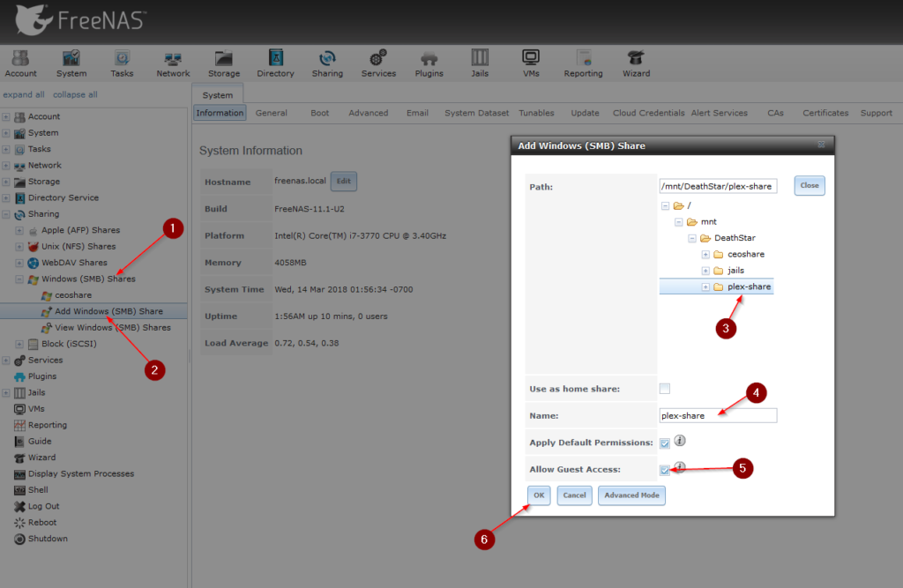Open the Storage toolbar icon

click(x=223, y=58)
